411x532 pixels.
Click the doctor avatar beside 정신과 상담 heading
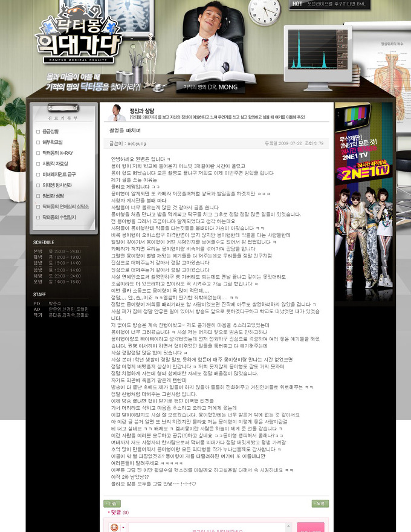point(117,112)
